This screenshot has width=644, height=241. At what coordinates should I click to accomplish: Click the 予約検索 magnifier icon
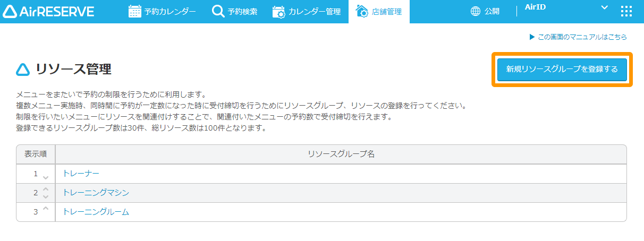click(x=218, y=11)
